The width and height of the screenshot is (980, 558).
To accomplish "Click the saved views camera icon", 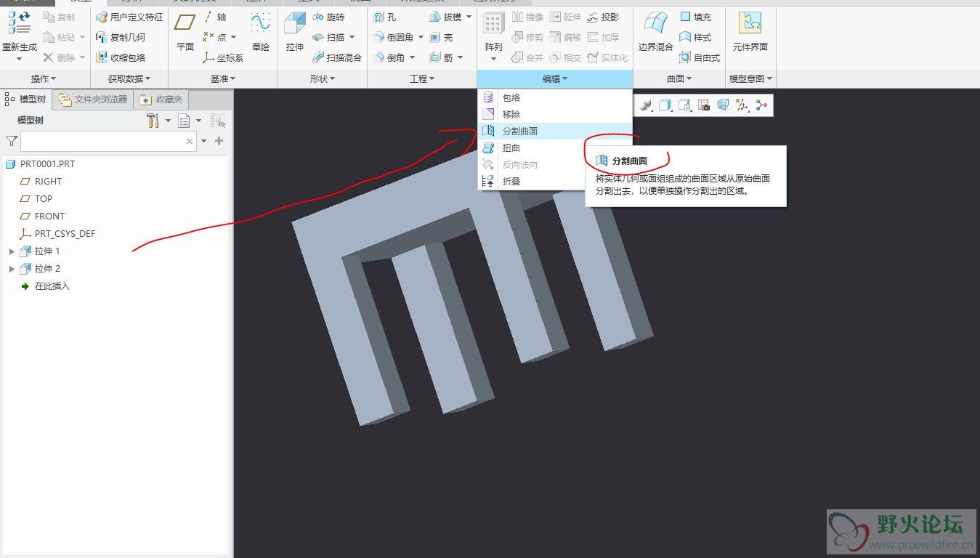I will (703, 105).
